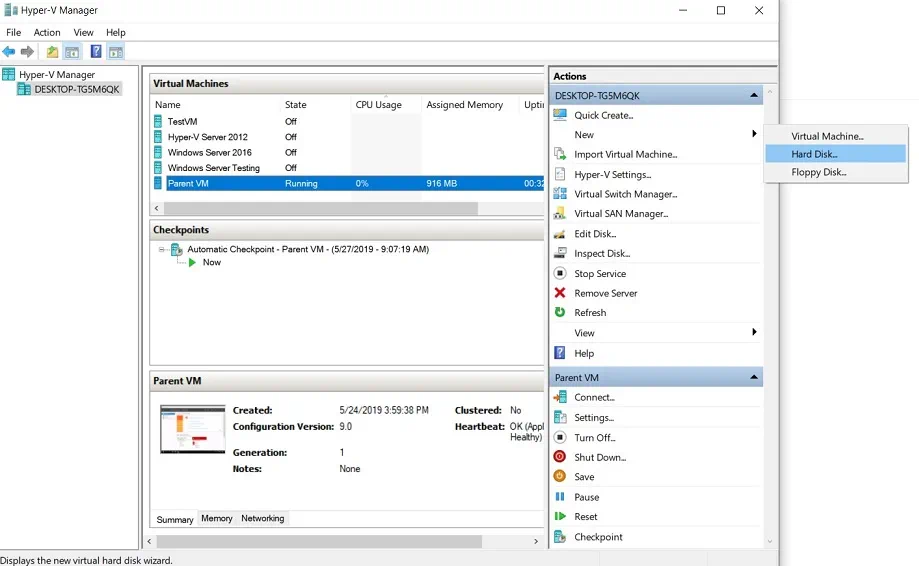Choose Hard Disk... from the New submenu
This screenshot has height=566, width=919.
coord(815,154)
